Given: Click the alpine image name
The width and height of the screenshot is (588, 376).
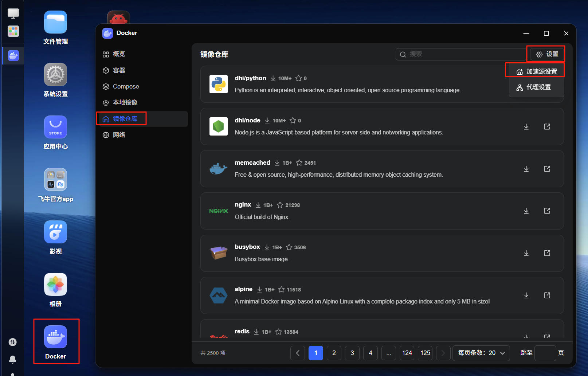Looking at the screenshot, I should (243, 289).
